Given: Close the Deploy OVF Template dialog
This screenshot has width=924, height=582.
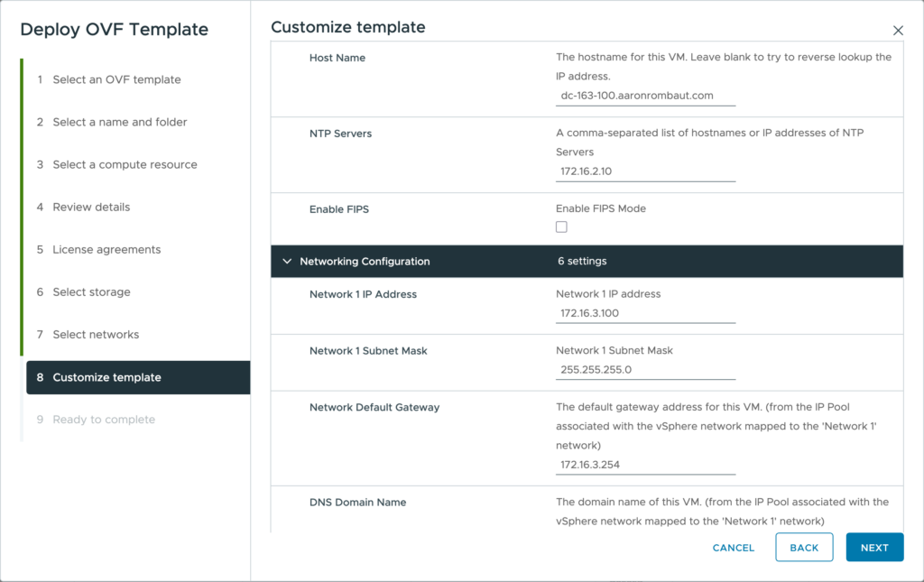Looking at the screenshot, I should tap(898, 31).
